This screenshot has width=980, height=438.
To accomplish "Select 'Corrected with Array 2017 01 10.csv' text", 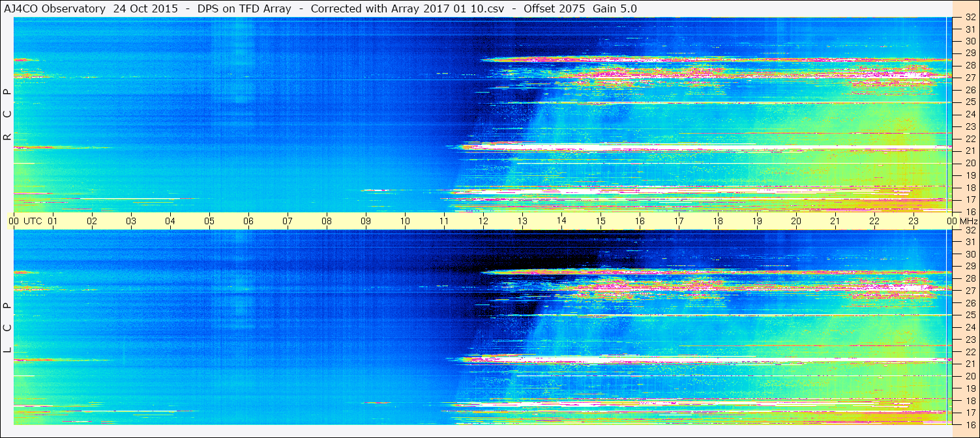I will click(x=408, y=8).
